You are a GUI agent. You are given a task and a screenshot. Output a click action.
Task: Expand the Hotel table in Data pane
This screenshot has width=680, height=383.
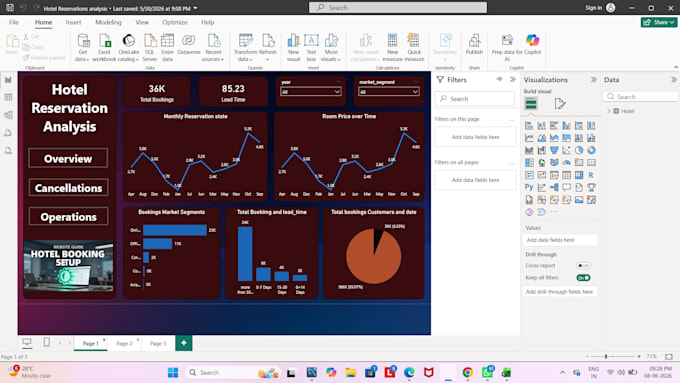click(x=608, y=111)
